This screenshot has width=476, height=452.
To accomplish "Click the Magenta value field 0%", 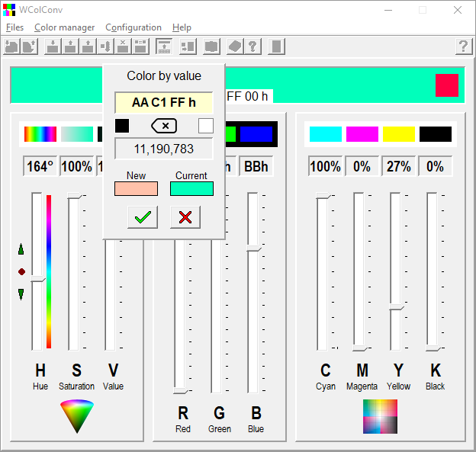I will click(362, 166).
